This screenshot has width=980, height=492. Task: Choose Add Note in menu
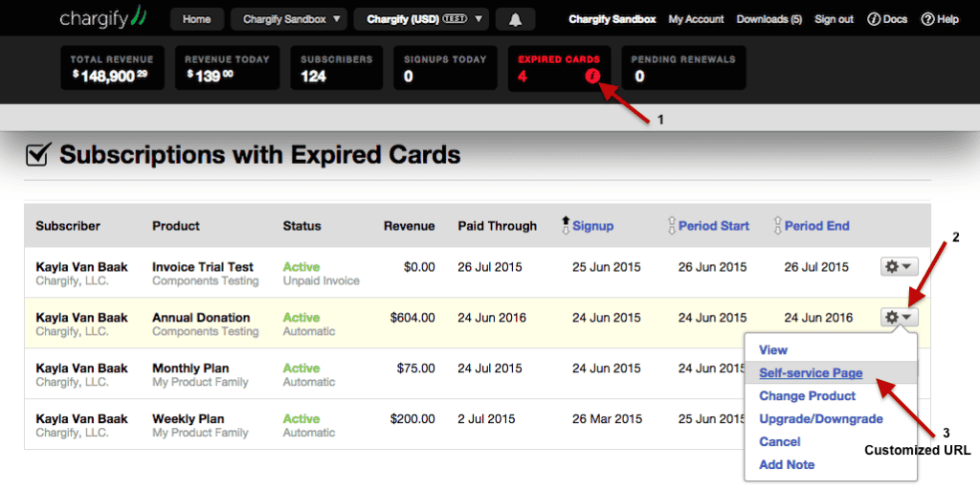tap(787, 464)
